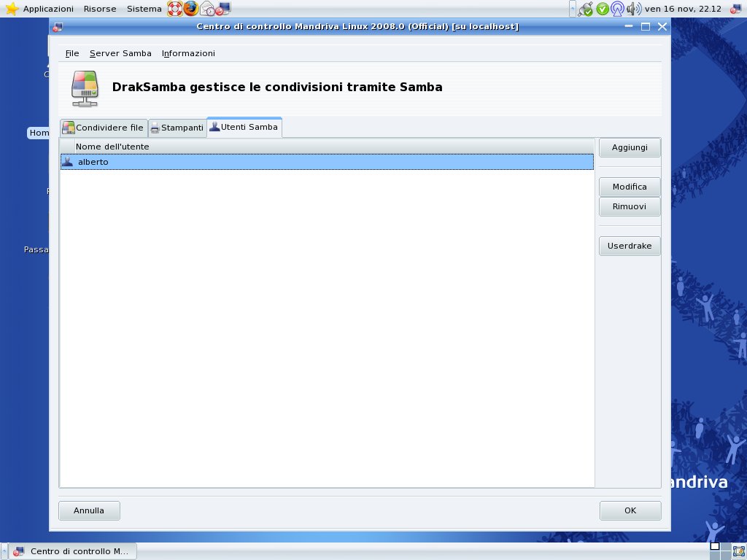
Task: Maximize the control center window
Action: (x=646, y=27)
